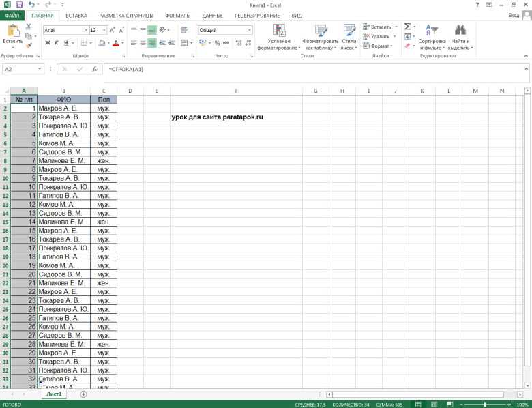Screen dimensions: 532x408
Task: Click the AutoSum sigma icon
Action: click(x=407, y=27)
